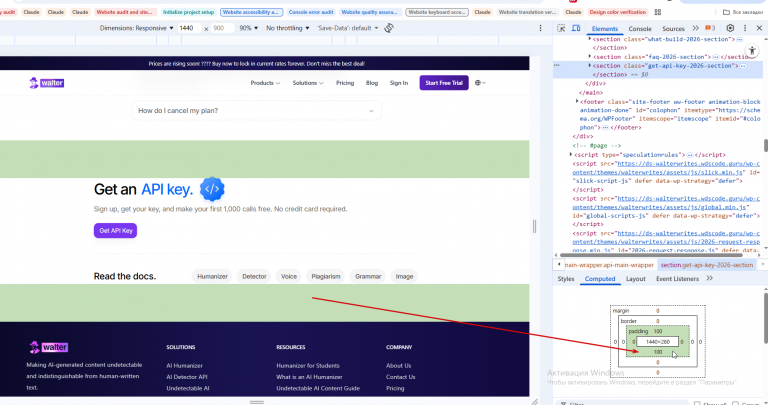Show more sidebar pane tabs
The image size is (768, 405).
(x=709, y=278)
